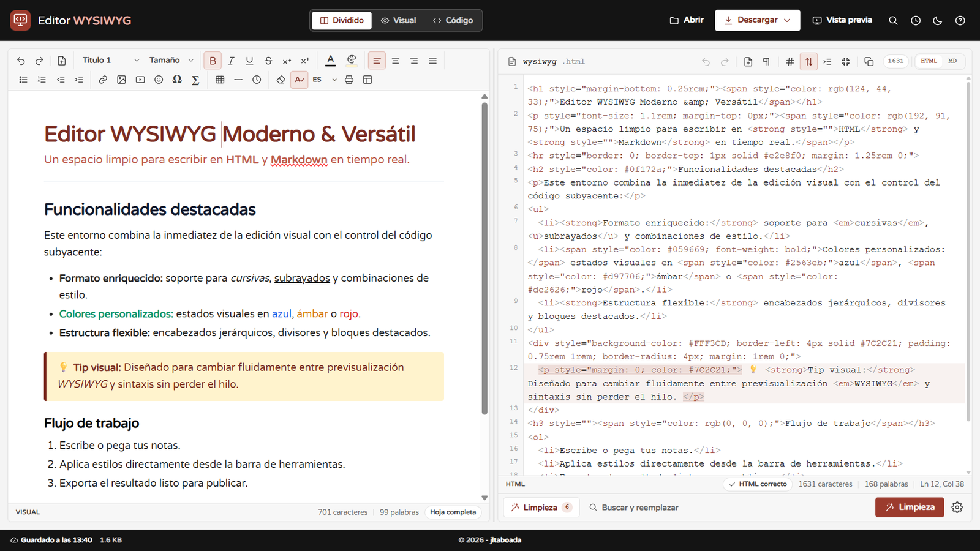
Task: Insert date and time with clock icon
Action: [257, 80]
